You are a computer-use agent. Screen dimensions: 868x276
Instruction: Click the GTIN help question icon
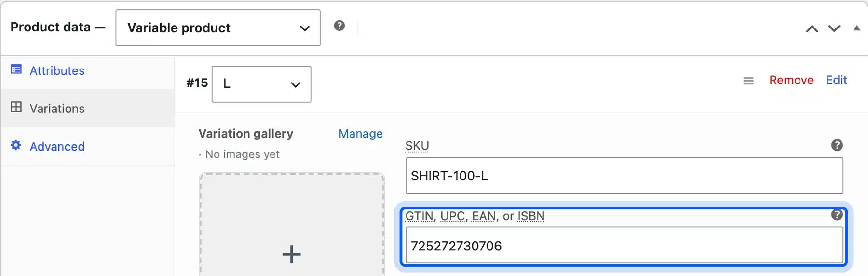click(837, 215)
